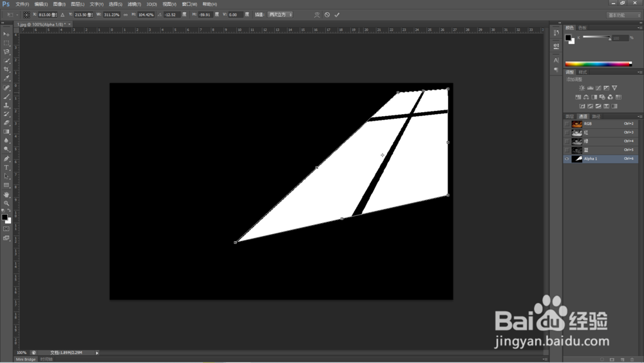Select the History Brush tool
The height and width of the screenshot is (363, 644).
6,114
